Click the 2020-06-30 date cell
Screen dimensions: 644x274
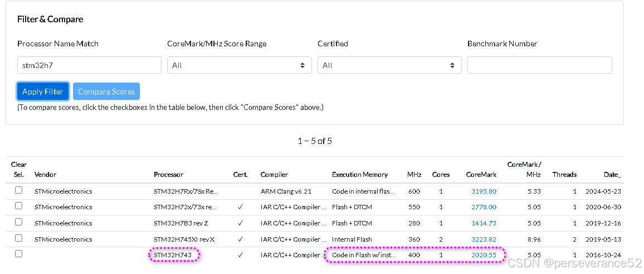click(x=603, y=207)
